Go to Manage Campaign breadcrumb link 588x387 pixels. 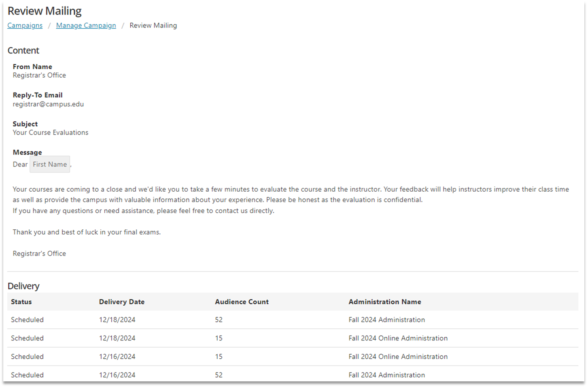click(86, 25)
